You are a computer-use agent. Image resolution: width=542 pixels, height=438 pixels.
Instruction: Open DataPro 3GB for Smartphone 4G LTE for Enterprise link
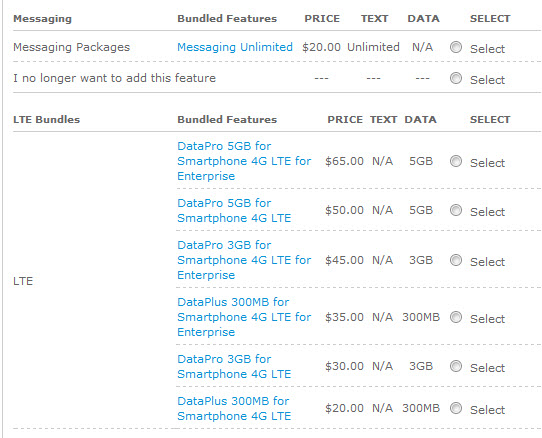244,260
